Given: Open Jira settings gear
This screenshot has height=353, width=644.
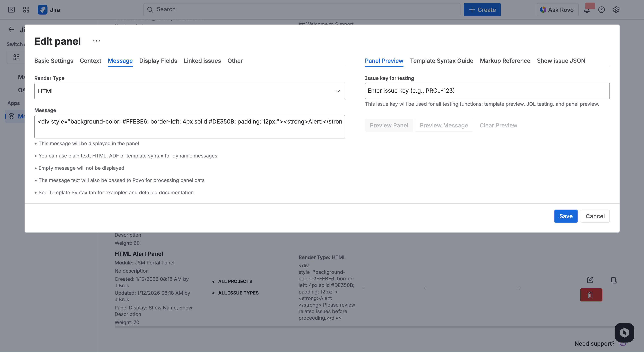Looking at the screenshot, I should coord(616,9).
